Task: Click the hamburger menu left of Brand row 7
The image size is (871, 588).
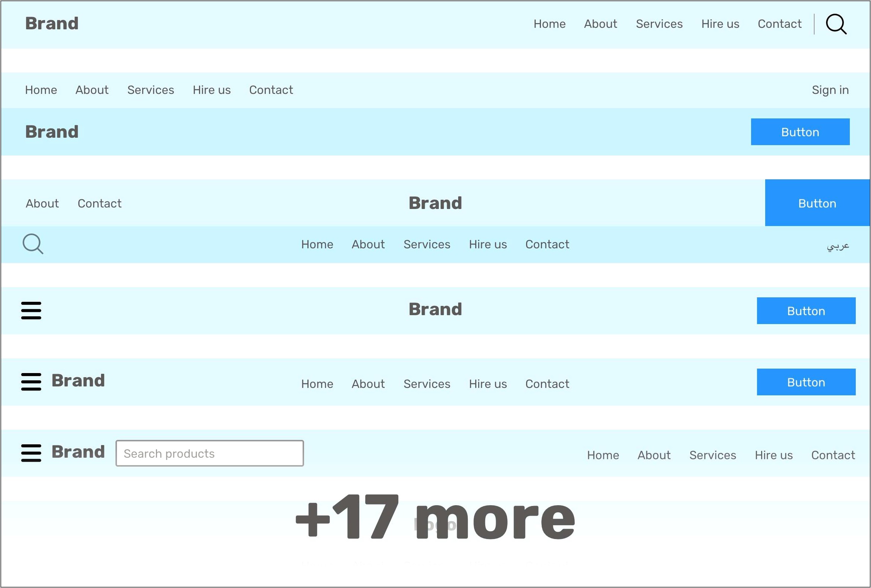Action: click(31, 454)
